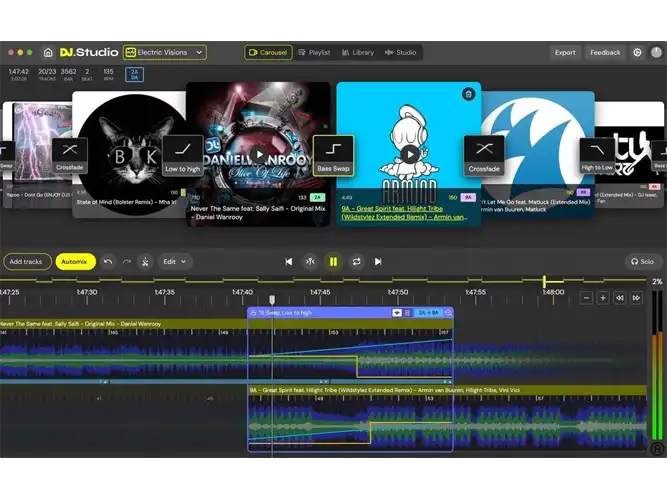The height and width of the screenshot is (500, 667).
Task: Click the 135 BPM value
Action: 108,74
